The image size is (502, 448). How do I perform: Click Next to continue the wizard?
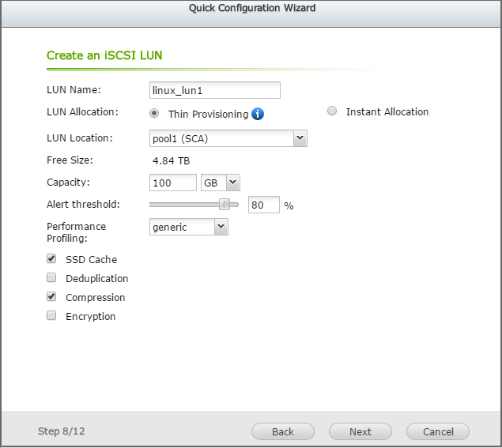(360, 431)
